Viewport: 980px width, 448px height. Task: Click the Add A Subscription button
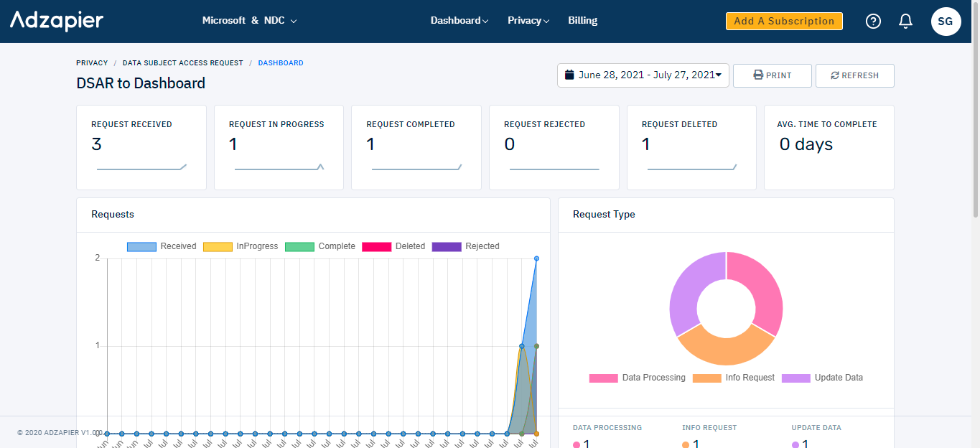point(783,21)
